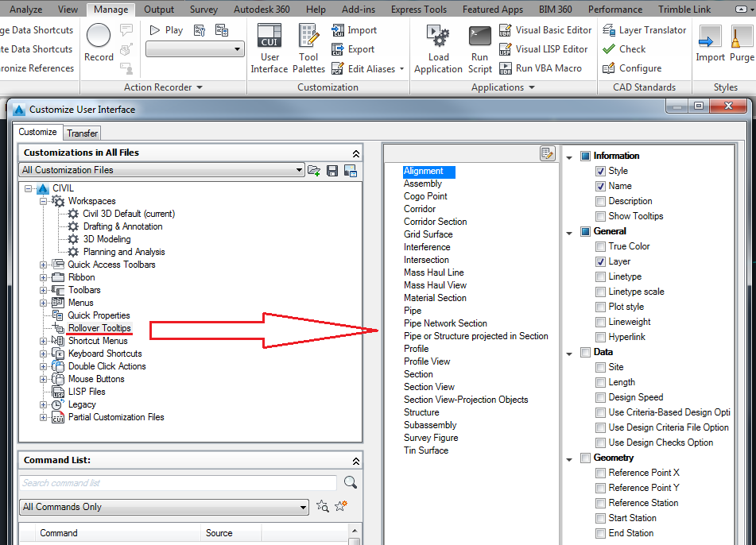Select Corridor in the object list
Image resolution: width=756 pixels, height=545 pixels.
[420, 209]
